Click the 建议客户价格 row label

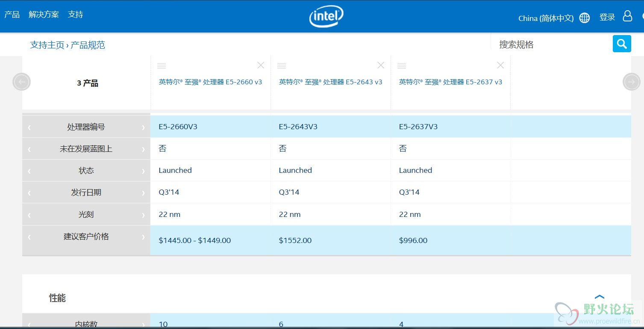[86, 237]
